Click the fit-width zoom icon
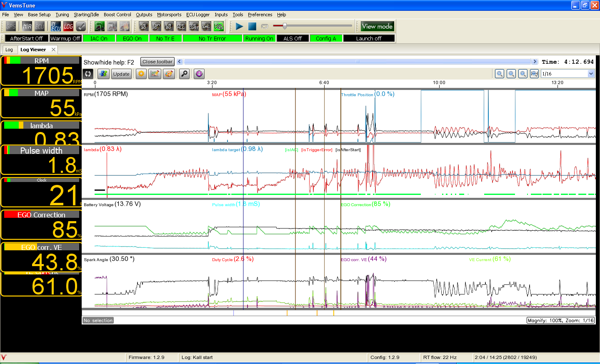This screenshot has width=600, height=364. point(534,74)
